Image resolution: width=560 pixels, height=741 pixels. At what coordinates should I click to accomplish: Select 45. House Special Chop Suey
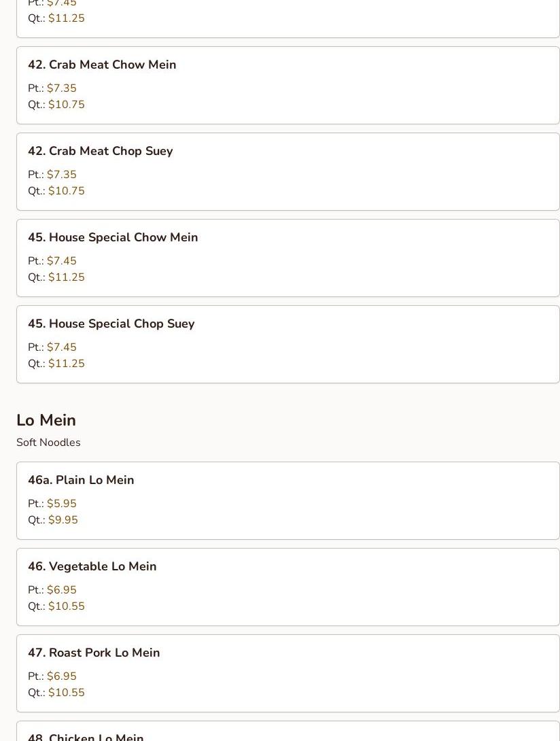tap(287, 345)
